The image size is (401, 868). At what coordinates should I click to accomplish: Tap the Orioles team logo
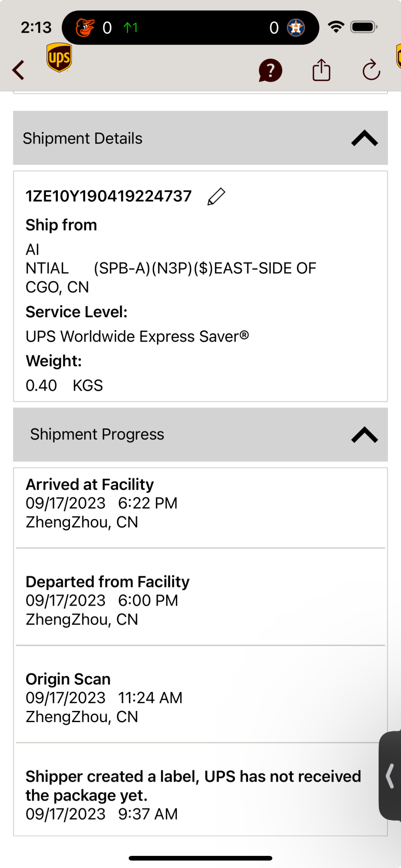tap(85, 28)
